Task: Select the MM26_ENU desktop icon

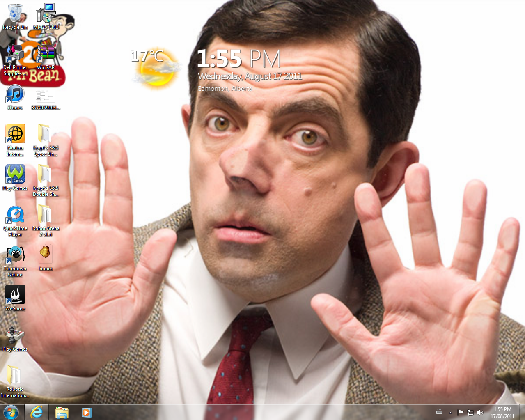Action: point(46,17)
